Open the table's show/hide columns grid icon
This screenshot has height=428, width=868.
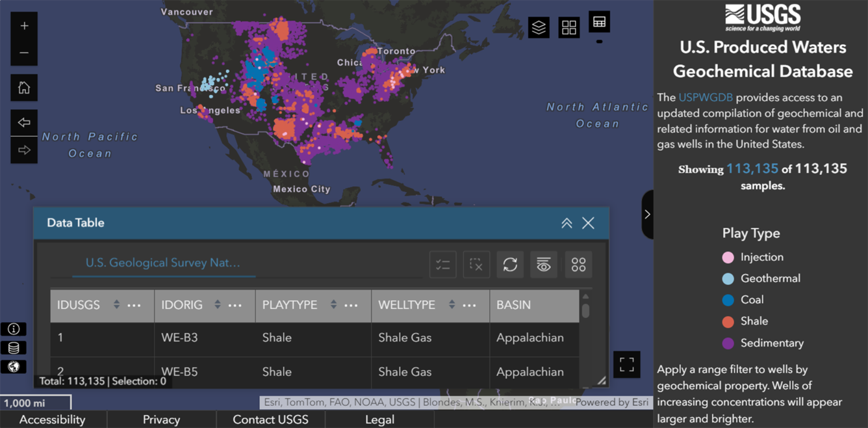[578, 265]
